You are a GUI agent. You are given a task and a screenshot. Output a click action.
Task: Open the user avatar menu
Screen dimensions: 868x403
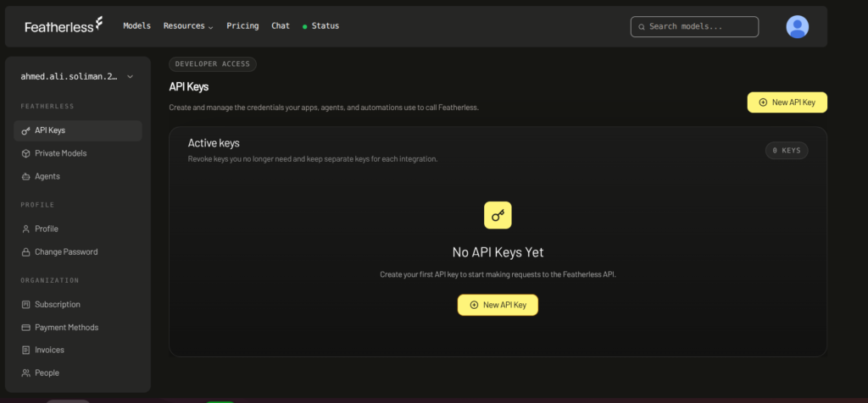coord(797,26)
